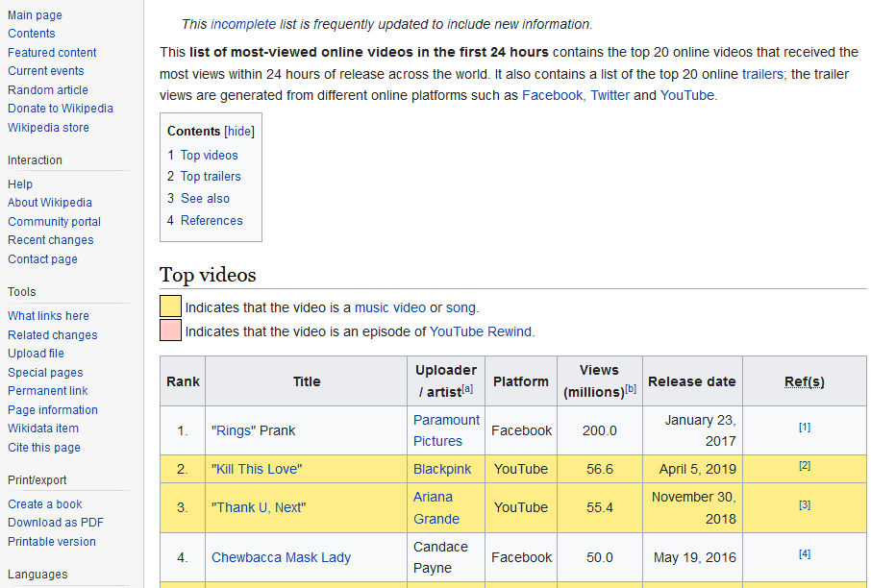The image size is (871, 588).
Task: Go to See also section
Action: [205, 198]
